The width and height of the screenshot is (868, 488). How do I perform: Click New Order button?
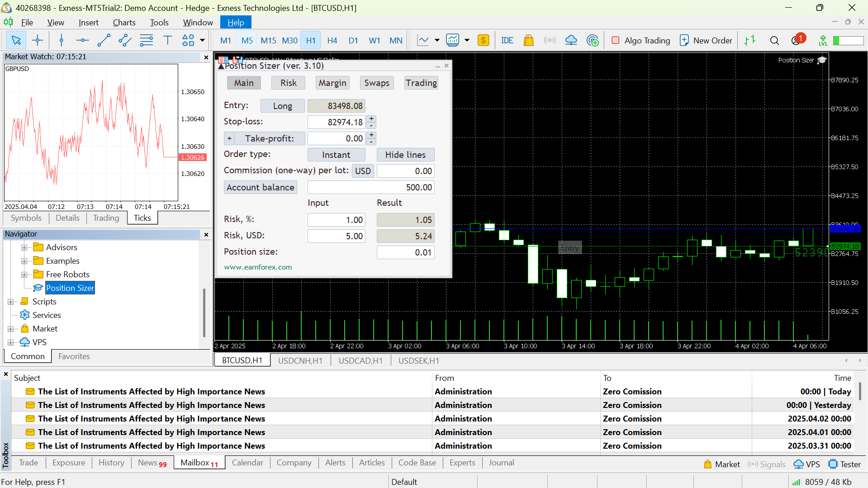pyautogui.click(x=706, y=41)
